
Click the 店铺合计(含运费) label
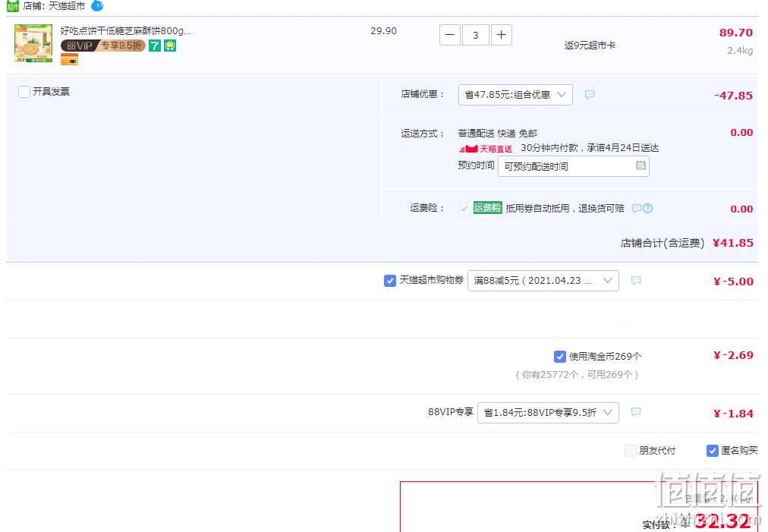click(x=663, y=243)
